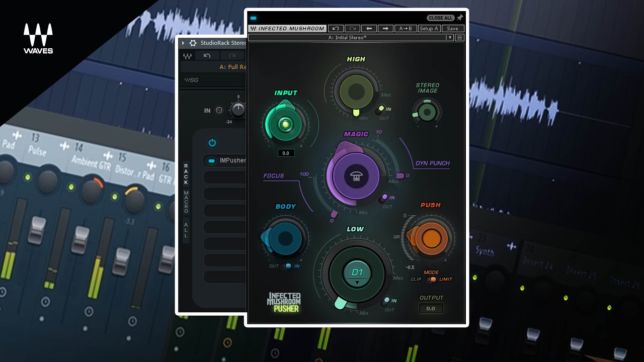Click the Waves logo in the corner
Screen dimensions: 644x362
click(38, 38)
